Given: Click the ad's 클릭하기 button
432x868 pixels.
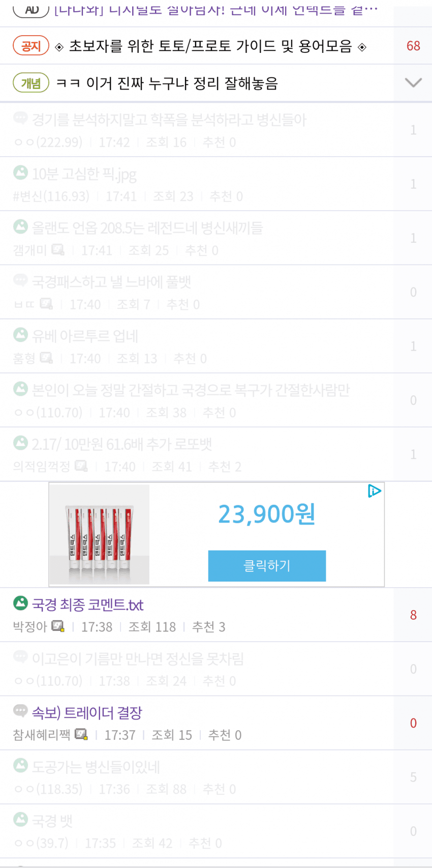Looking at the screenshot, I should [267, 565].
